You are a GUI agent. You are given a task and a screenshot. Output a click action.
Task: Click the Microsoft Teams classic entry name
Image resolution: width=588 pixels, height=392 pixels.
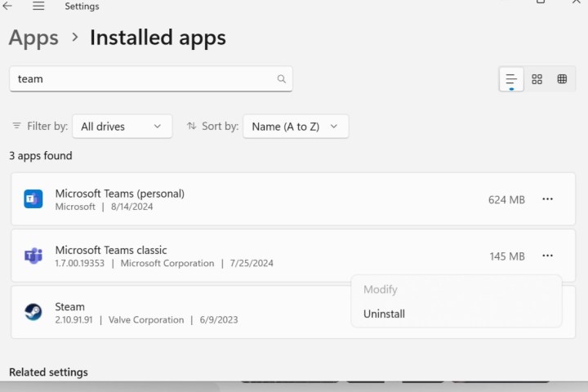111,250
